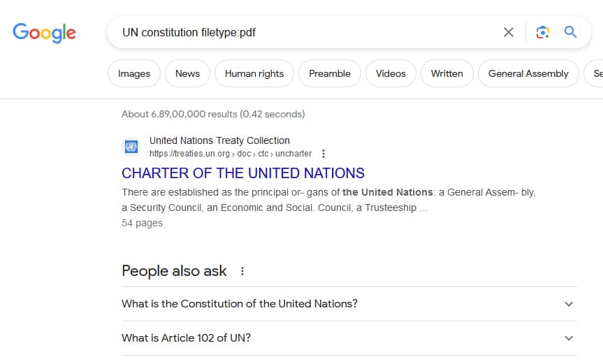Screen dimensions: 603x364
Task: Open the CHARTER OF THE UNITED NATIONS link
Action: click(x=243, y=173)
